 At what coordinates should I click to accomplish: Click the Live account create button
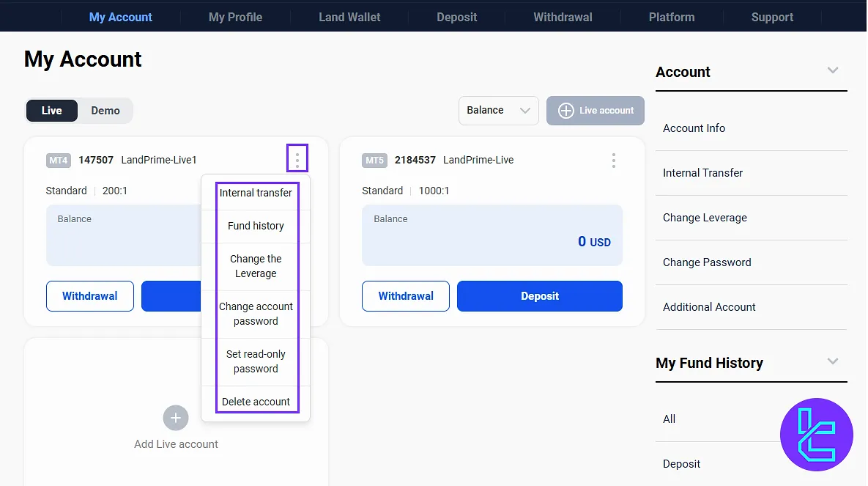coord(596,111)
